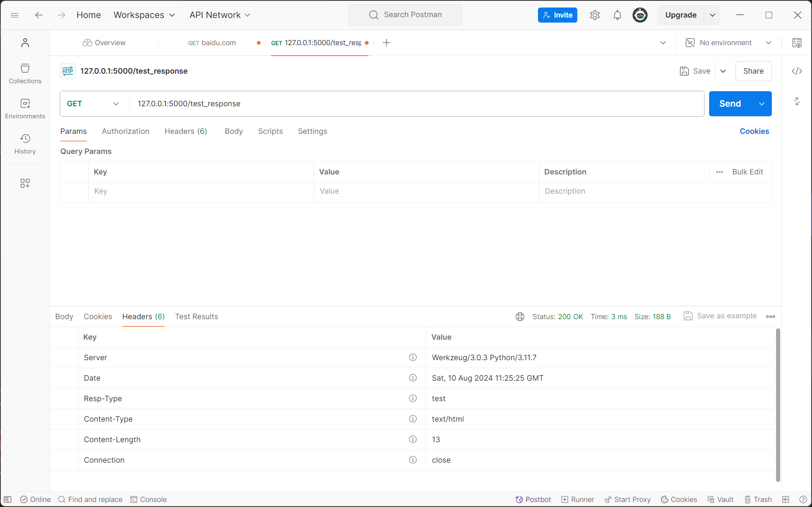Go back with the left arrow

[x=39, y=15]
